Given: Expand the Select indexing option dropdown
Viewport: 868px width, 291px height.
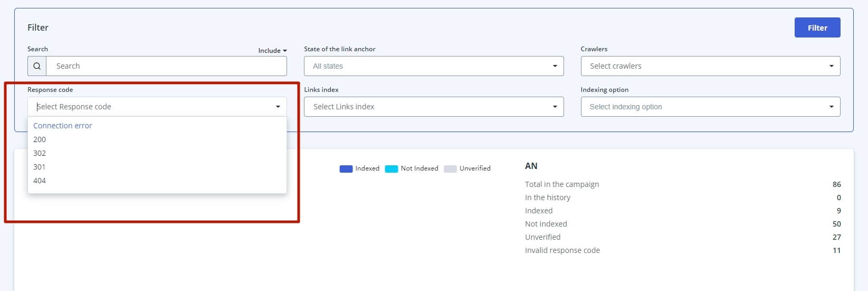Looking at the screenshot, I should [x=710, y=107].
